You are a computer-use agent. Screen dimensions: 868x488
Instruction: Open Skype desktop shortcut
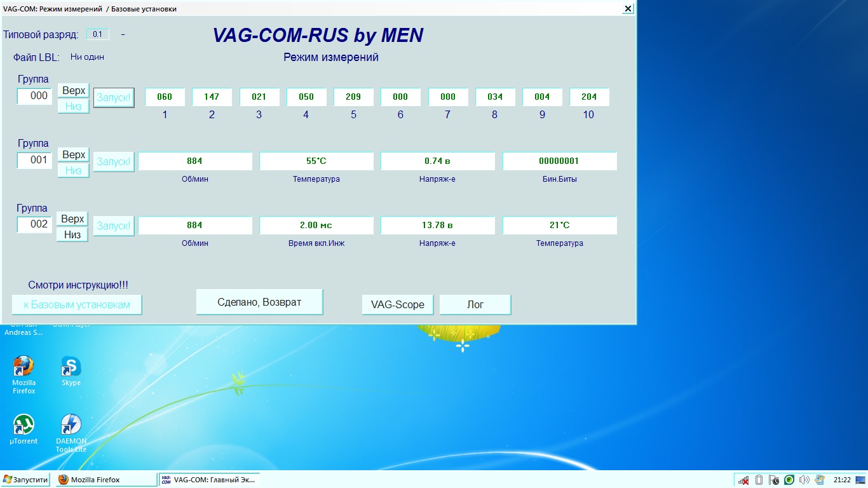pos(71,371)
